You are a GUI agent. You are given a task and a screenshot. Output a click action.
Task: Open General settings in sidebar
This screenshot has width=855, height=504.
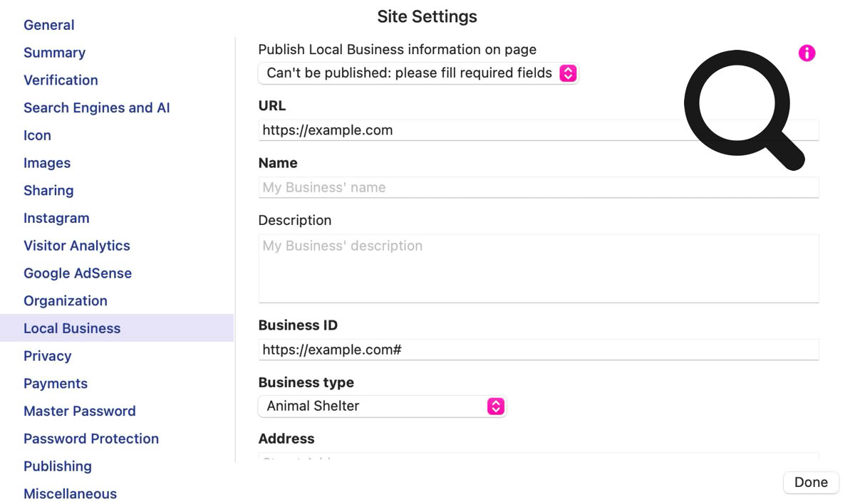[49, 25]
